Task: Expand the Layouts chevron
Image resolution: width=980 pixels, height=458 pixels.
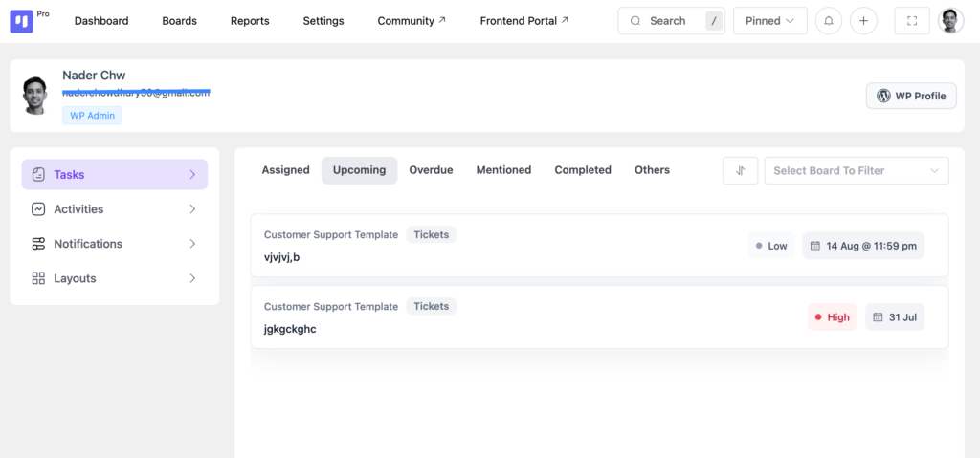Action: (x=192, y=278)
